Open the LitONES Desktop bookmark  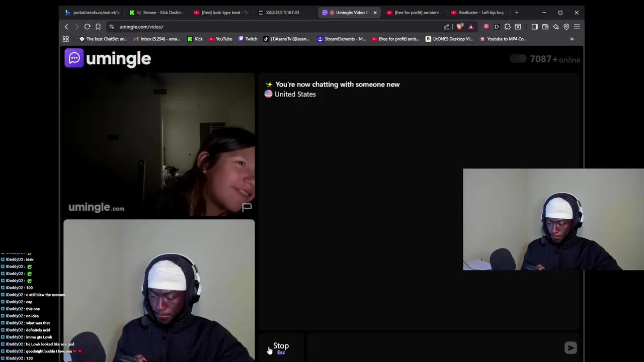[x=449, y=39]
